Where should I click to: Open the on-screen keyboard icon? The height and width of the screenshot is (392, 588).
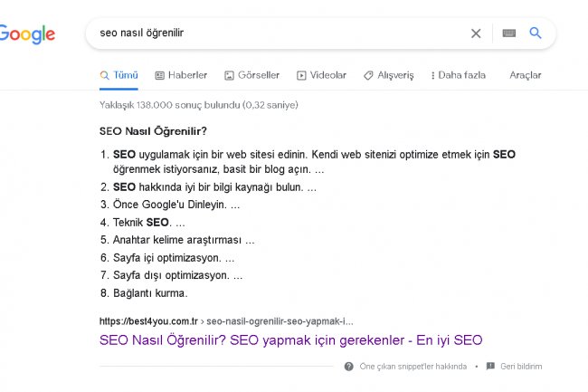pos(509,33)
